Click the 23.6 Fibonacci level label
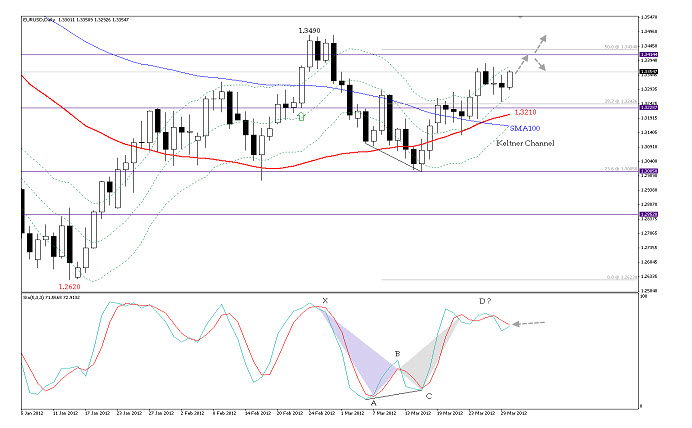This screenshot has width=692, height=428. (621, 169)
